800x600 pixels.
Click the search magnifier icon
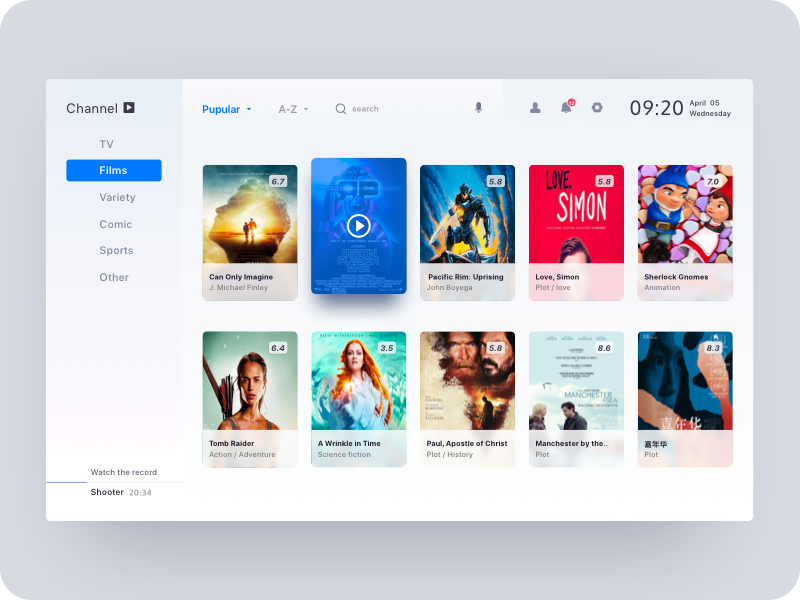(x=340, y=109)
